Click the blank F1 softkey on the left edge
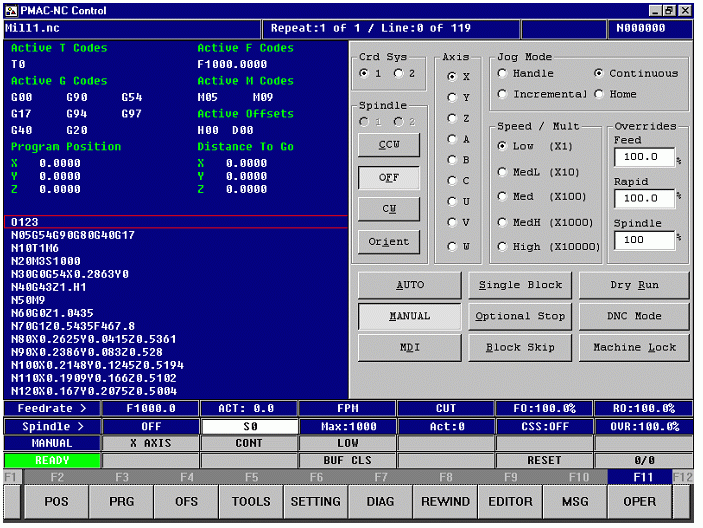 click(x=12, y=502)
